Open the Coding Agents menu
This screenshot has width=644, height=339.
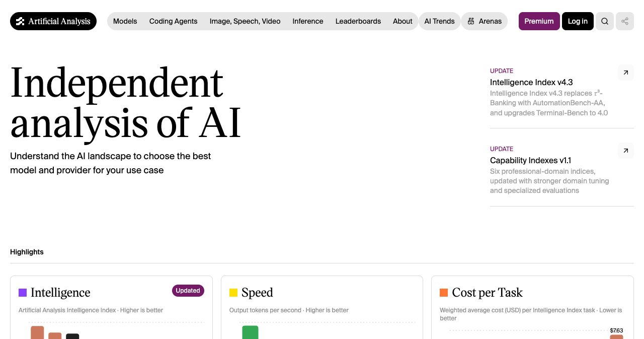(174, 21)
